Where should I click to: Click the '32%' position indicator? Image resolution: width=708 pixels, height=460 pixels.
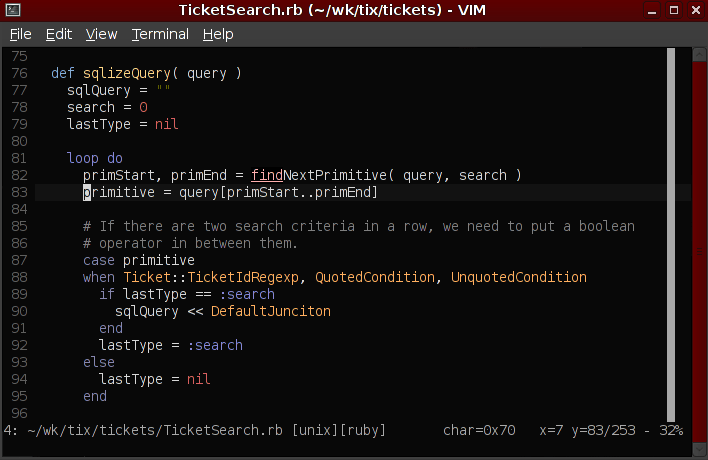[x=671, y=430]
